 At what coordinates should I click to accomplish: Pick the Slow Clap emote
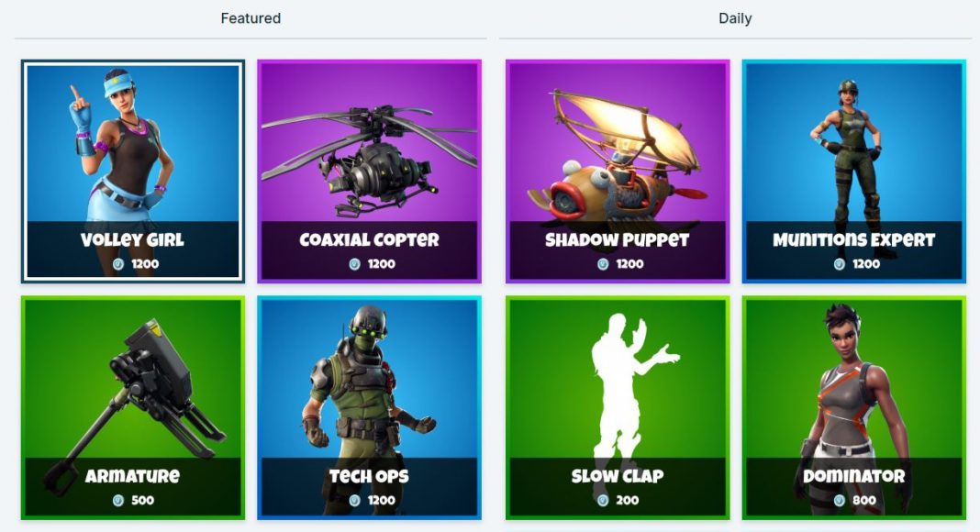618,408
